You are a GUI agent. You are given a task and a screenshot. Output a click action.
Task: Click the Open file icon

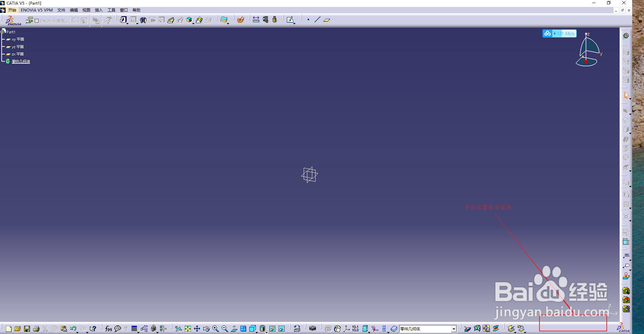pos(17,329)
